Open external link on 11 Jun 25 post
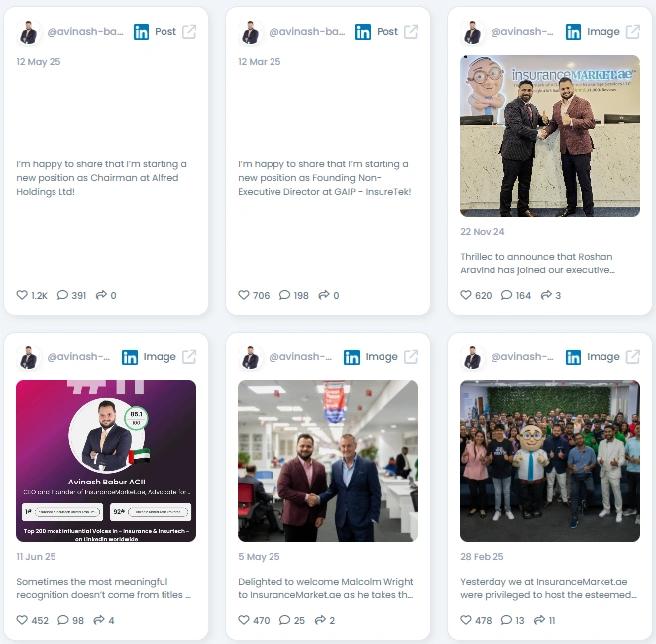 [x=189, y=357]
